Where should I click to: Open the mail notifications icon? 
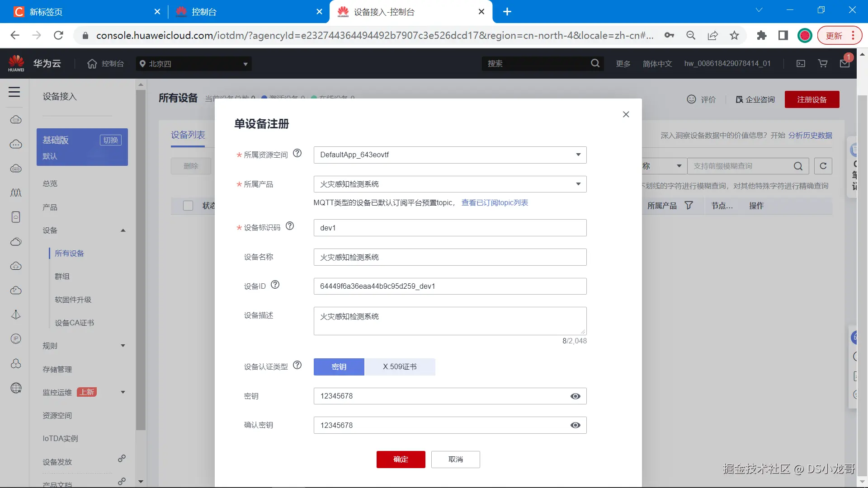[844, 64]
